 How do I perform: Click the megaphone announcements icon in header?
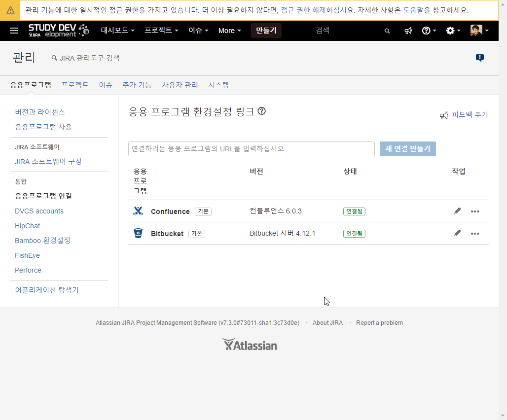click(x=408, y=31)
